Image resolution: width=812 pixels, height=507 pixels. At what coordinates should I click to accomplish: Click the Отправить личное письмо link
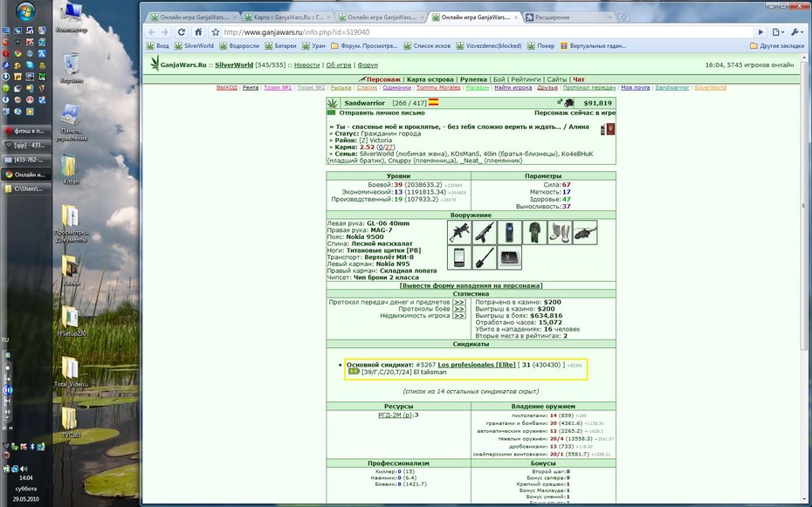tap(382, 113)
